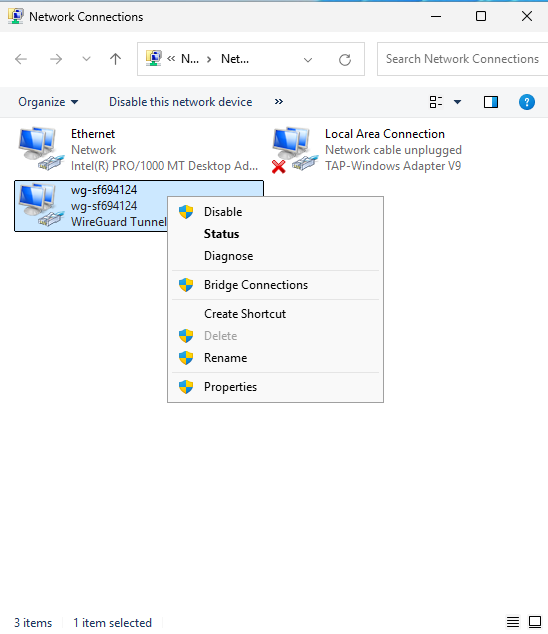Expand hidden breadcrumb path chevrons
Screen dimensions: 548x634
pos(171,59)
